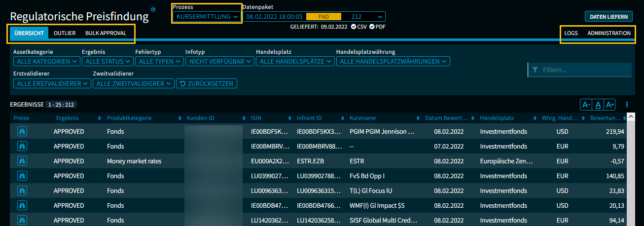The height and width of the screenshot is (226, 644).
Task: Open the three-dot table options menu
Action: pyautogui.click(x=627, y=105)
